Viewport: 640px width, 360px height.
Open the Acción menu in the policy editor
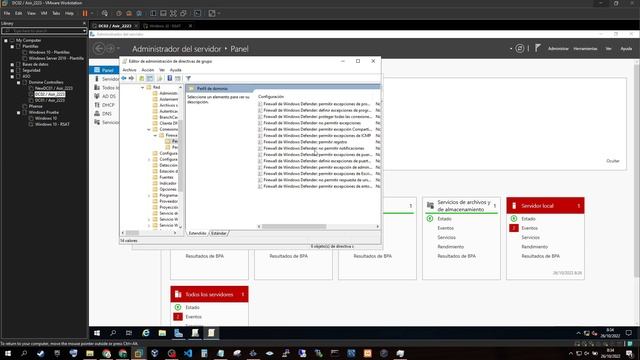pyautogui.click(x=148, y=70)
